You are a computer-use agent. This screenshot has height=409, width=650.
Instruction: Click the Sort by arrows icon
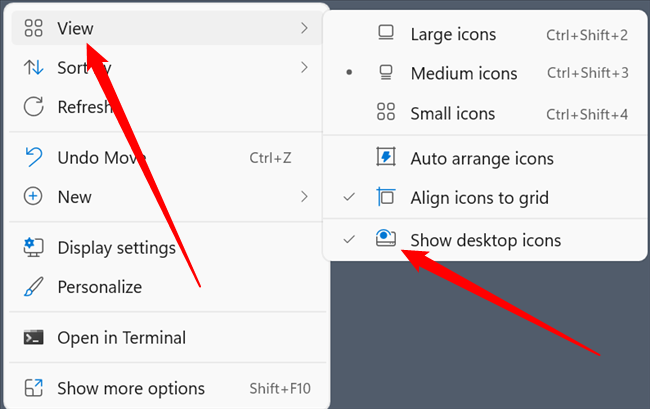click(33, 68)
